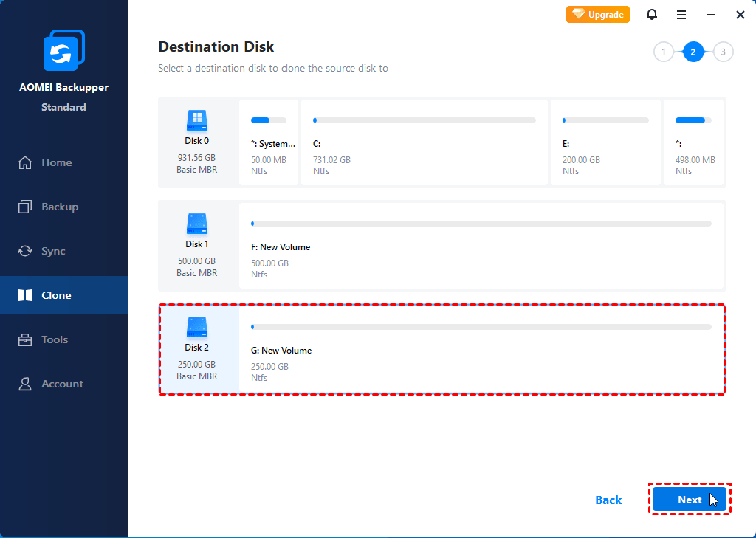Click the Backup sidebar icon
The height and width of the screenshot is (538, 756).
pos(25,207)
